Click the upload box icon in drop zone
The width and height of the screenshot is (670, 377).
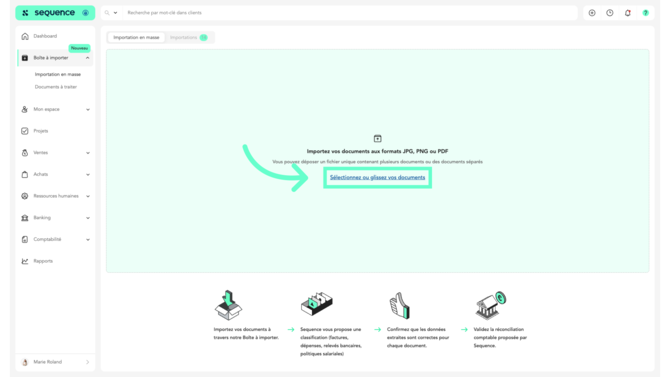click(x=377, y=138)
